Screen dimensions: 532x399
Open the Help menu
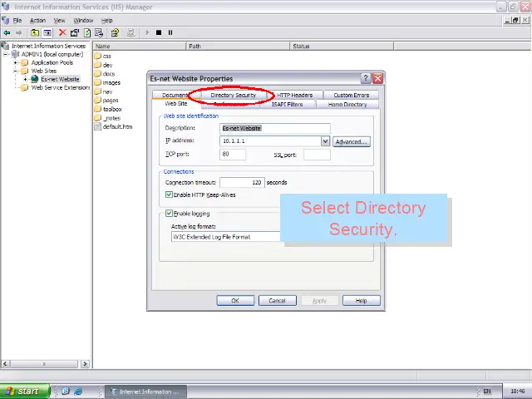pyautogui.click(x=107, y=20)
